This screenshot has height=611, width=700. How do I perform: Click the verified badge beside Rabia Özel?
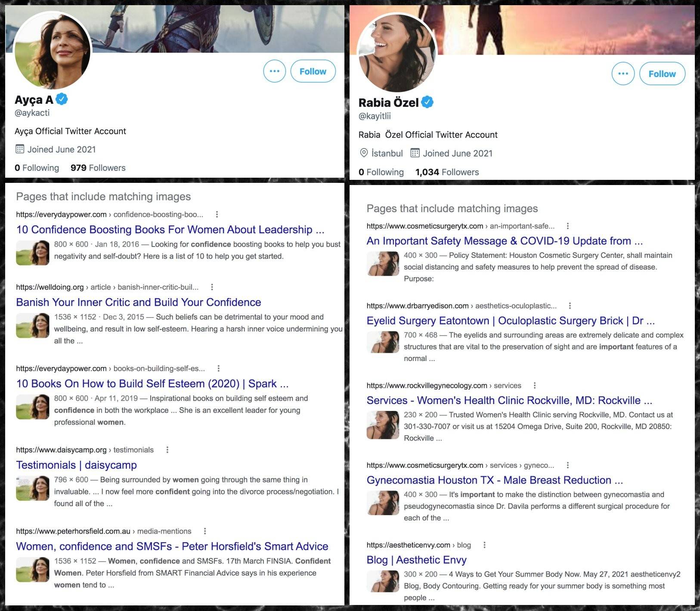click(x=427, y=102)
